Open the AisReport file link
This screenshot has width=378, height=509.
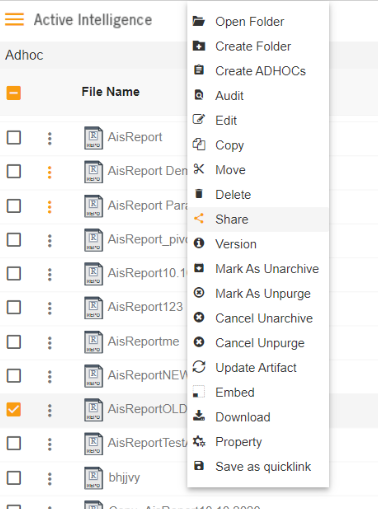[135, 137]
